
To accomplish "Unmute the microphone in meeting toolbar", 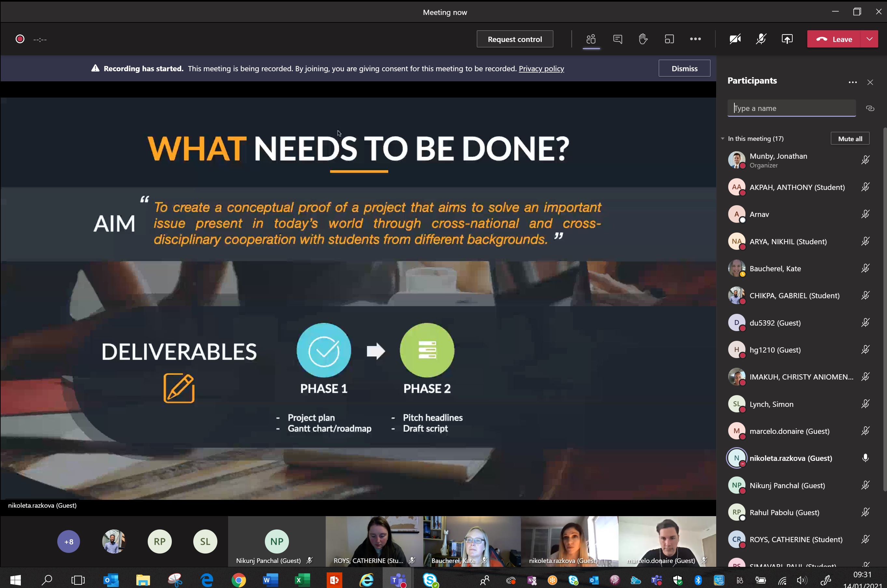I will pyautogui.click(x=761, y=39).
